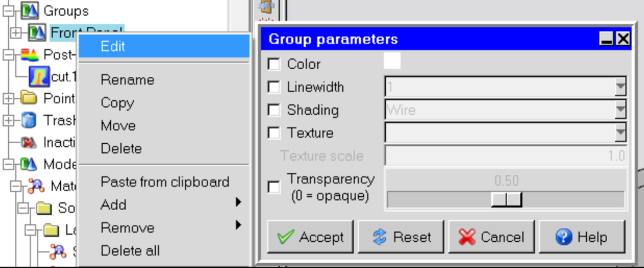Image resolution: width=644 pixels, height=268 pixels.
Task: Select the Materials node icon
Action: click(35, 186)
